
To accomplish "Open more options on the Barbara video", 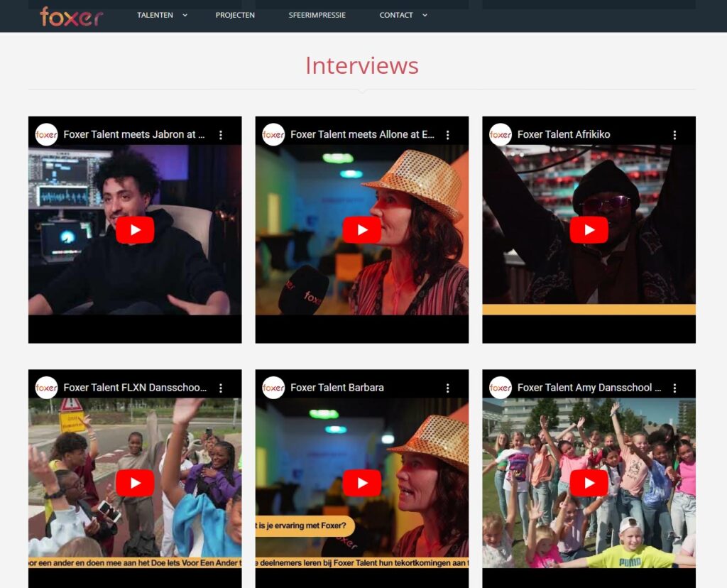I will (x=448, y=388).
